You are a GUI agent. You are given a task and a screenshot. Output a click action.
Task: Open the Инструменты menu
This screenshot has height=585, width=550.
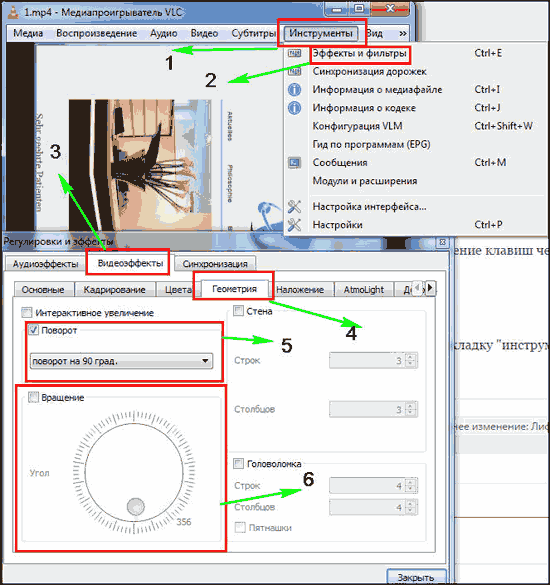tap(321, 33)
